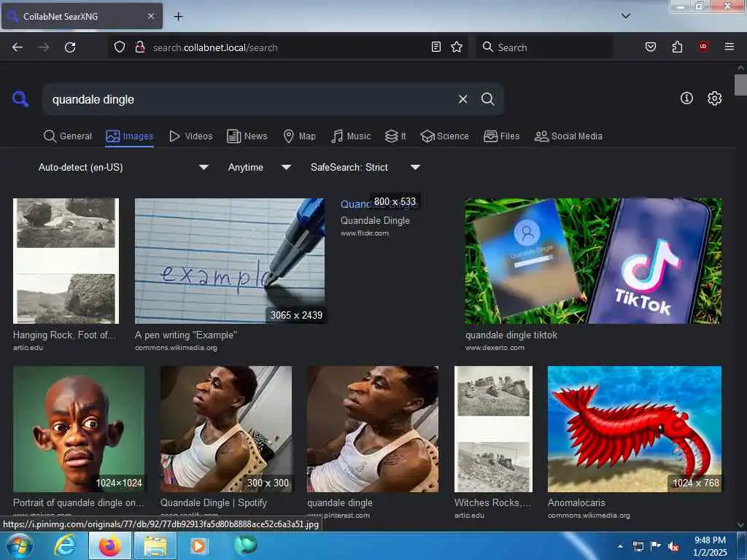Open a new tab with the plus icon
Screen dimensions: 747x560
178,17
